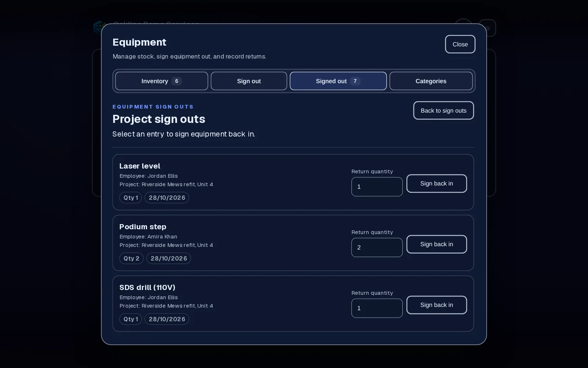Sign back in the Laser level
This screenshot has width=588, height=368.
pos(437,183)
